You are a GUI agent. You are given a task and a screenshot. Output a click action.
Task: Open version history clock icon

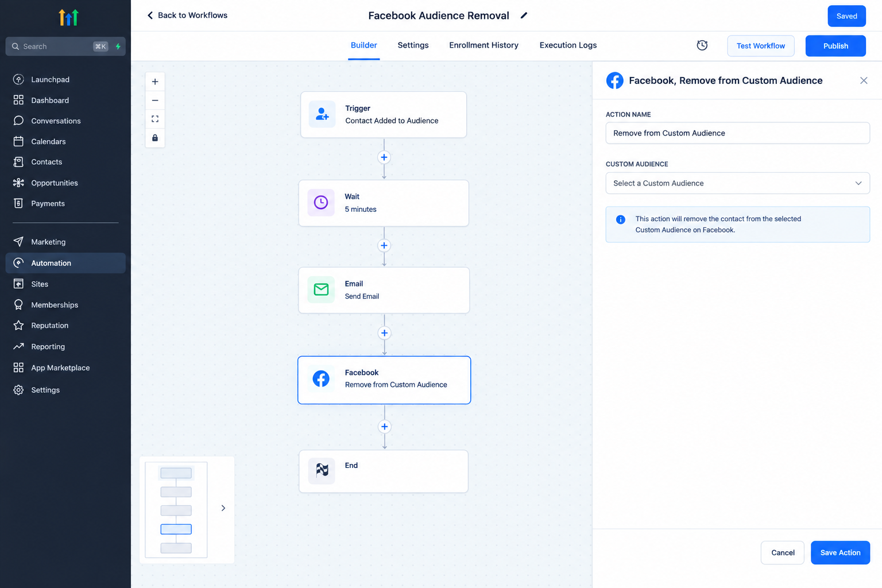tap(702, 45)
